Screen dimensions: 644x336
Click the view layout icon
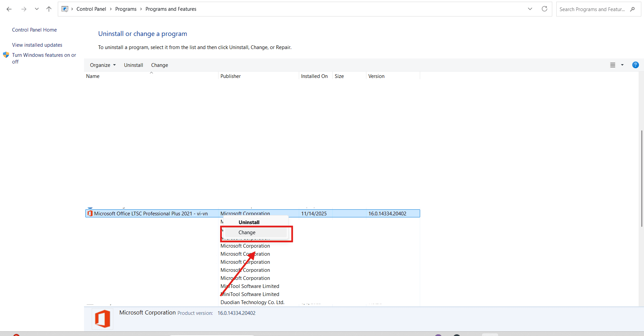click(613, 65)
